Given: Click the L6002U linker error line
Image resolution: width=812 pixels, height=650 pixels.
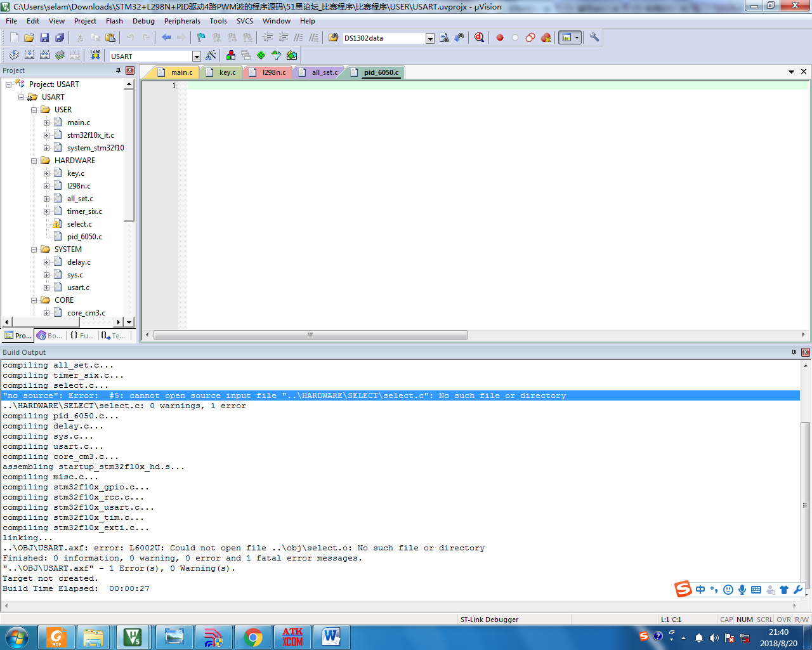Looking at the screenshot, I should pos(244,548).
